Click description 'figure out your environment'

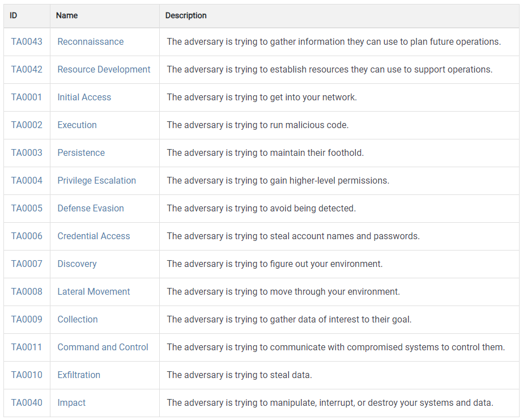tap(326, 264)
